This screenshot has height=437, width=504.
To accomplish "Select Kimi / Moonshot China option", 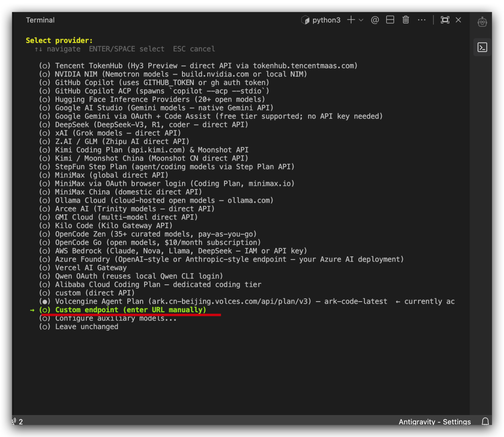I will click(144, 158).
